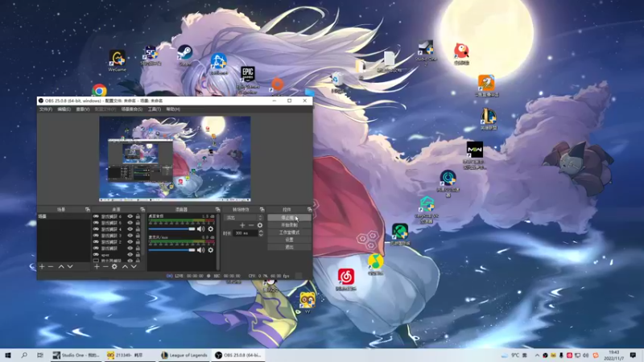The image size is (644, 362).
Task: Open the Windows Start menu
Action: click(x=8, y=356)
